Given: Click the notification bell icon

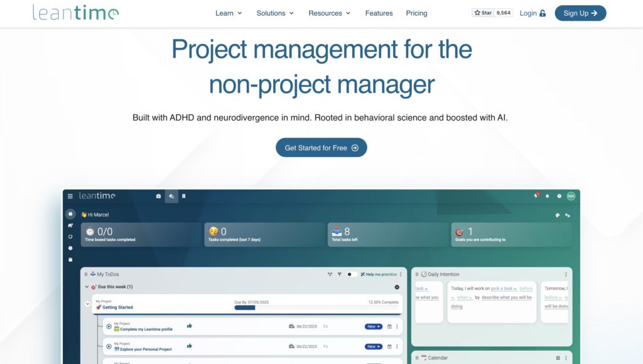Looking at the screenshot, I should point(547,196).
